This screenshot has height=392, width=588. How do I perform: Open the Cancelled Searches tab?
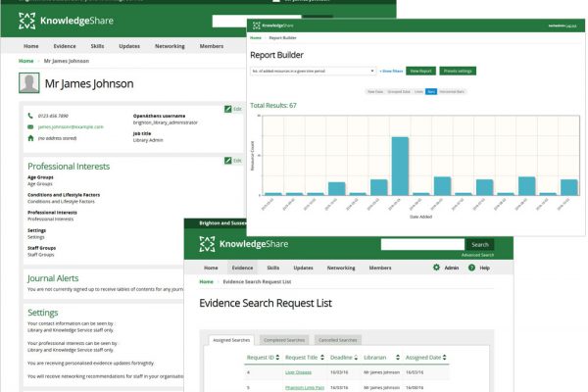click(x=337, y=339)
